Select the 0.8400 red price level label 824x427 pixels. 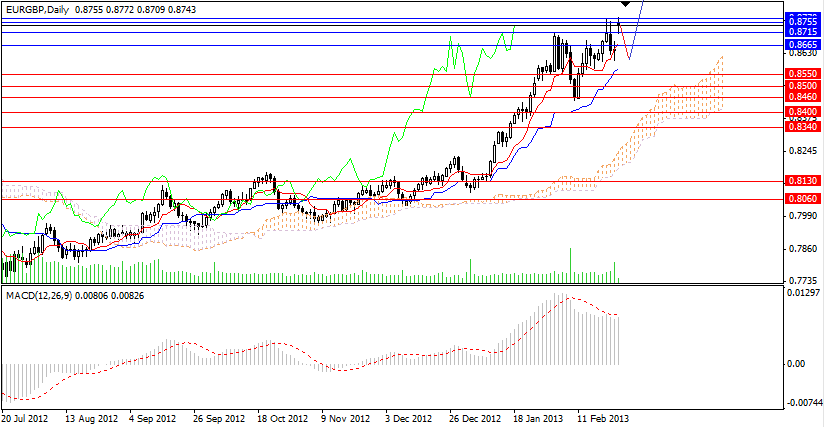[800, 112]
